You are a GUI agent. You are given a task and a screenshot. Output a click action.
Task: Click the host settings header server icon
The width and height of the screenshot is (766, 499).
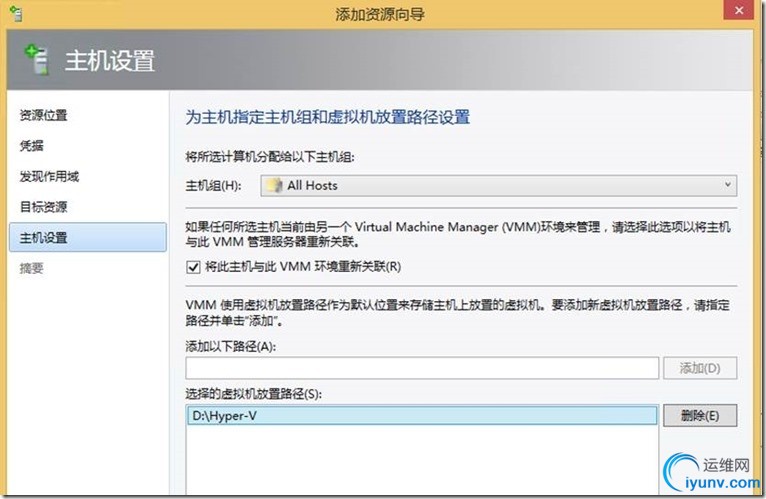coord(37,59)
